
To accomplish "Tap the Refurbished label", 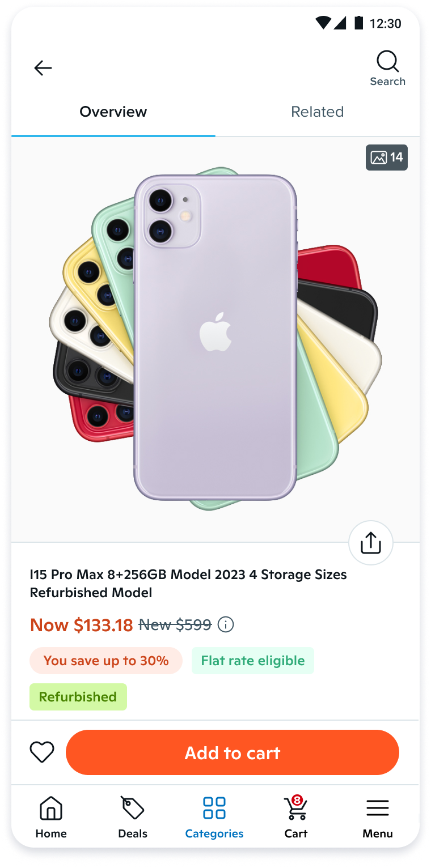I will point(78,697).
